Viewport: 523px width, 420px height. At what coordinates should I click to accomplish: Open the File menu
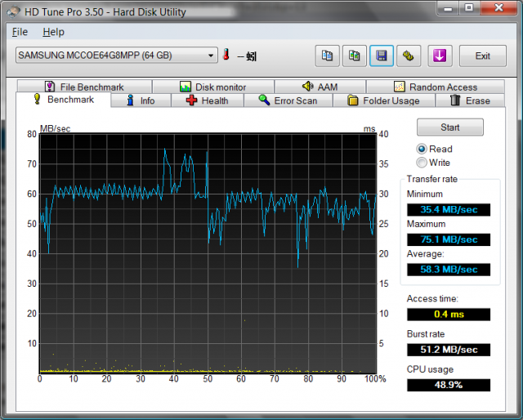20,32
